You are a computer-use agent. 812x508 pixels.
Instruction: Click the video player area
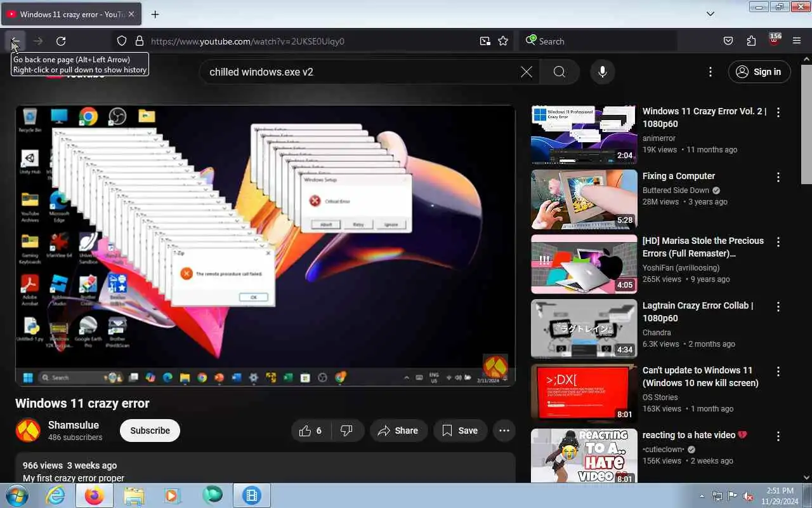pyautogui.click(x=265, y=246)
